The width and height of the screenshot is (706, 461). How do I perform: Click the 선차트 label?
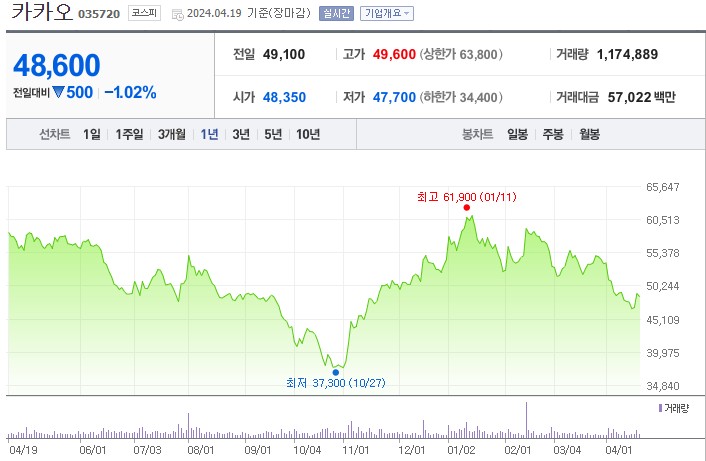click(54, 134)
